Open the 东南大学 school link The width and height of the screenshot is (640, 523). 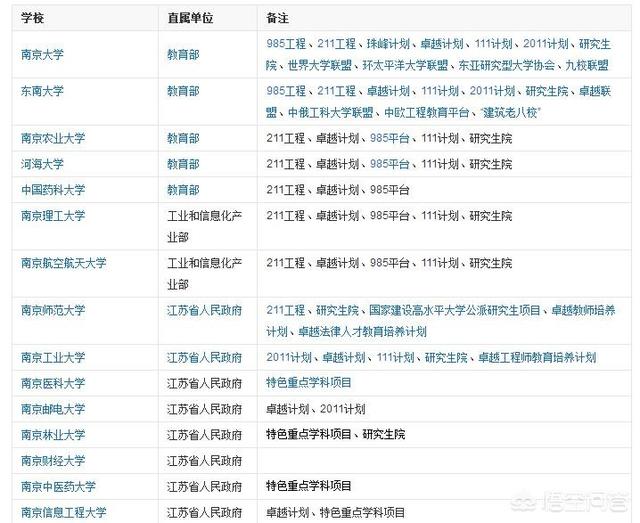point(42,91)
